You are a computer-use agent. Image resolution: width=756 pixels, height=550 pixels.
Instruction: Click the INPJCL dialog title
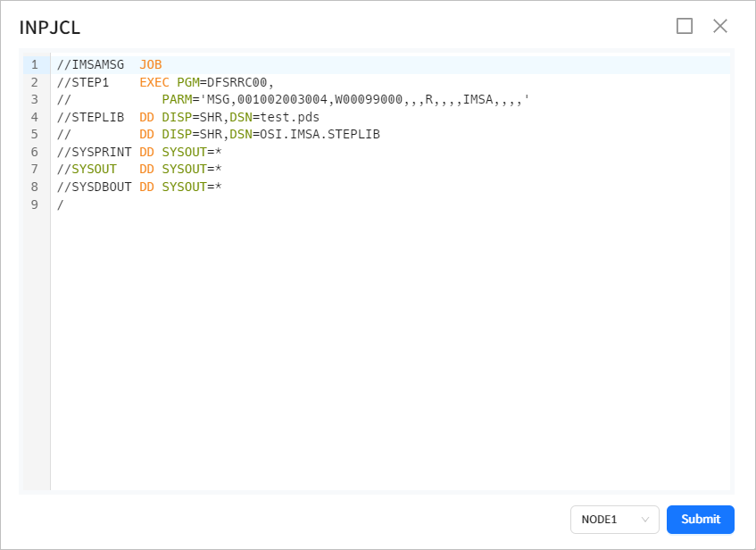click(48, 28)
